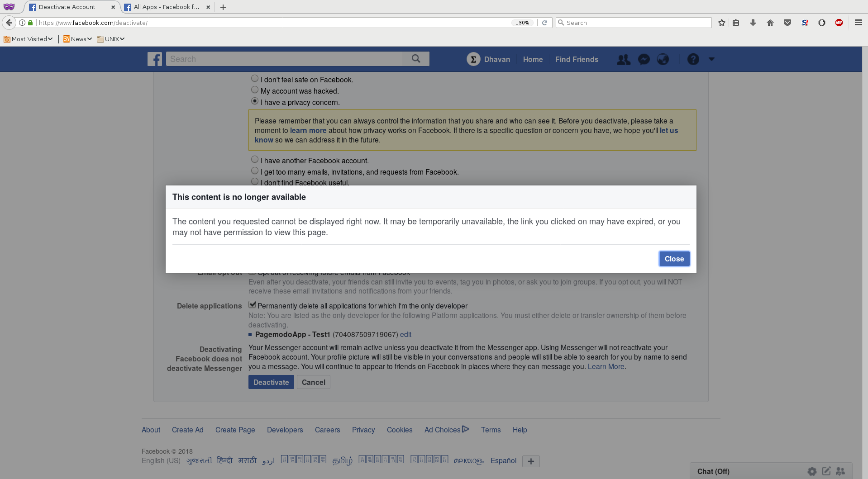The image size is (868, 479).
Task: Select 'I don't feel safe on Facebook' radio
Action: (255, 79)
